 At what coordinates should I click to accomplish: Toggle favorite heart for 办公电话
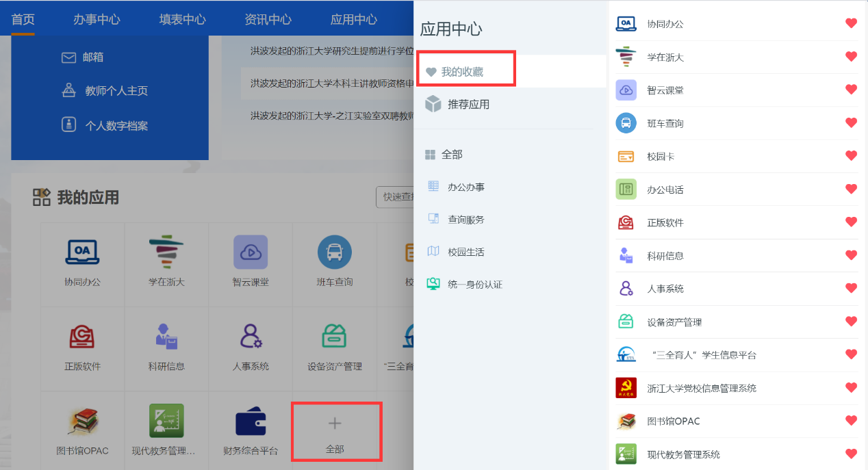tap(851, 189)
